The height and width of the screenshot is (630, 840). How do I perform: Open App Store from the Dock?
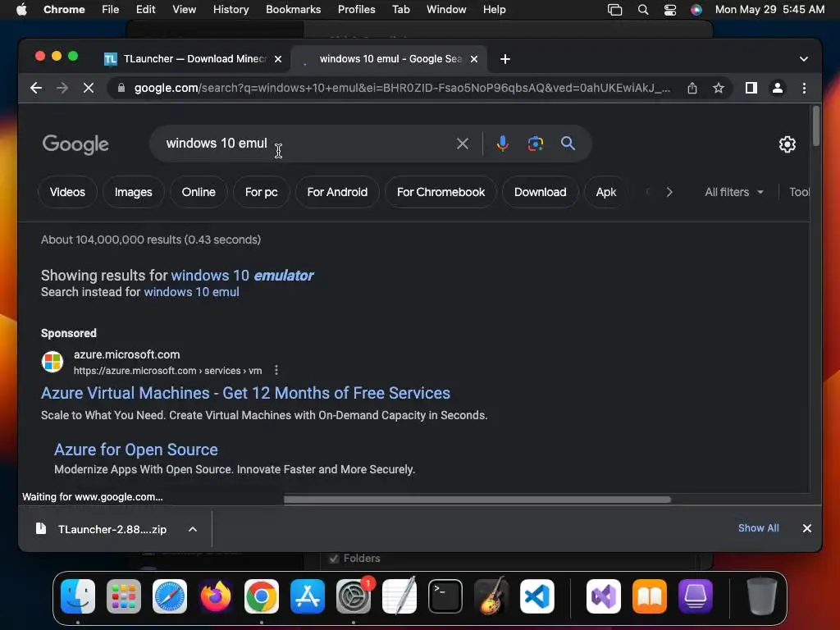coord(308,596)
